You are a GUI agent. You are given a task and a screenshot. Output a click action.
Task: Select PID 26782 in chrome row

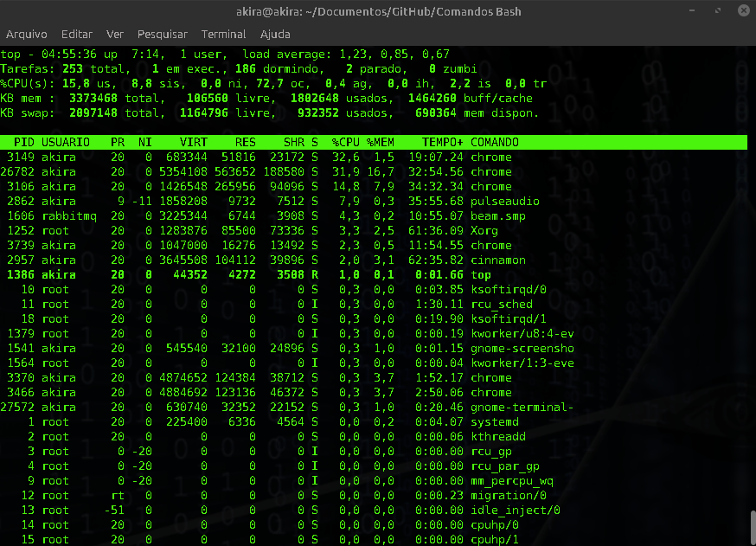17,171
